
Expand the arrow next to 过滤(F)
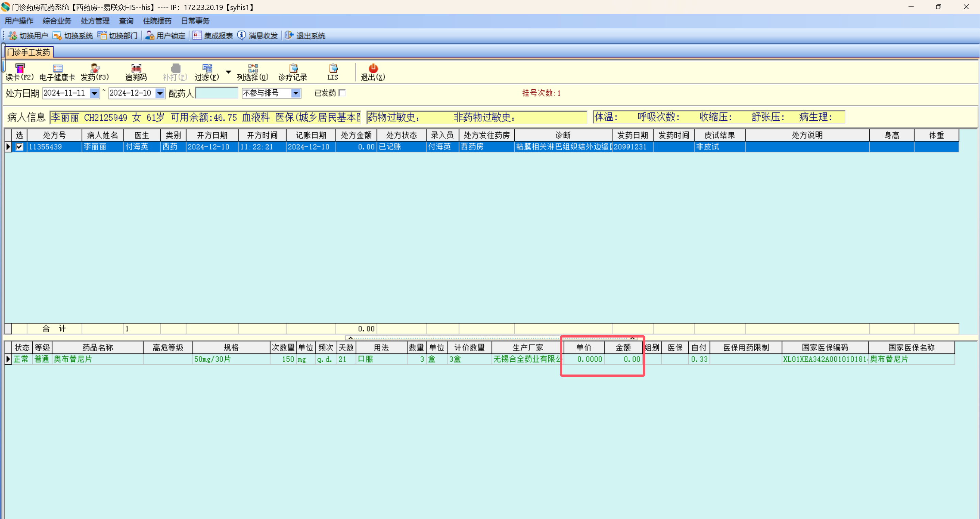228,72
